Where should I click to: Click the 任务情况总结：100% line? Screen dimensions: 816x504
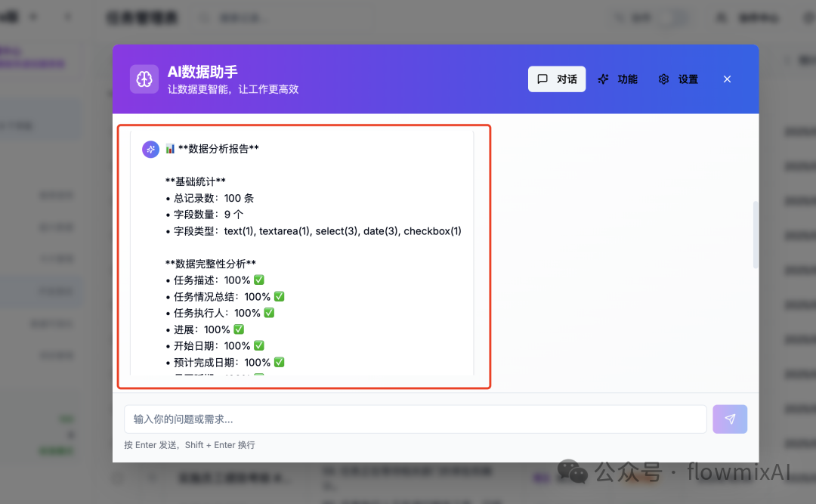coord(225,297)
